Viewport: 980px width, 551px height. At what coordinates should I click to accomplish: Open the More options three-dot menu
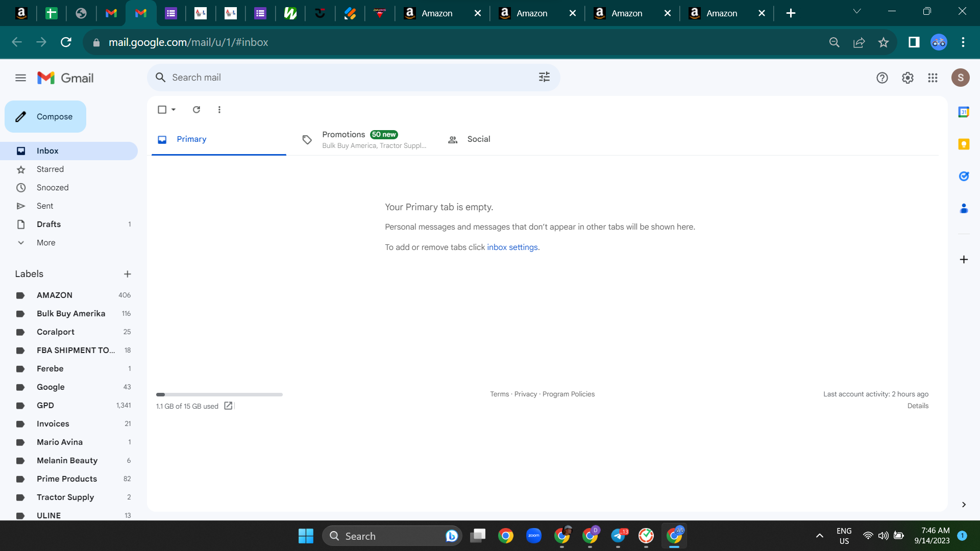[219, 110]
